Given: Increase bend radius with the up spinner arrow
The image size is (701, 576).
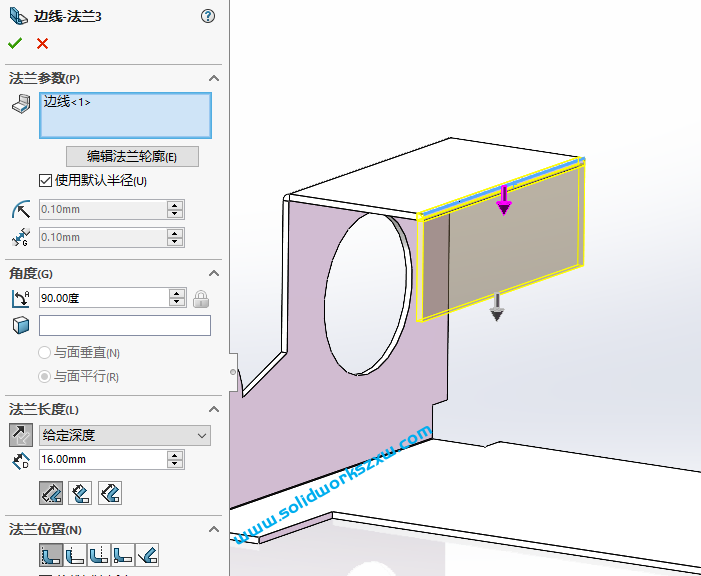Looking at the screenshot, I should click(x=175, y=205).
